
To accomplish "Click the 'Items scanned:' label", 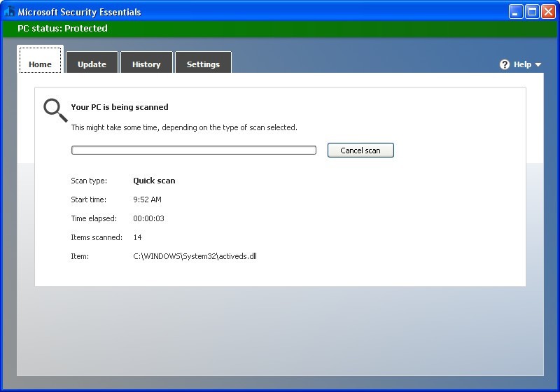I will pos(97,237).
